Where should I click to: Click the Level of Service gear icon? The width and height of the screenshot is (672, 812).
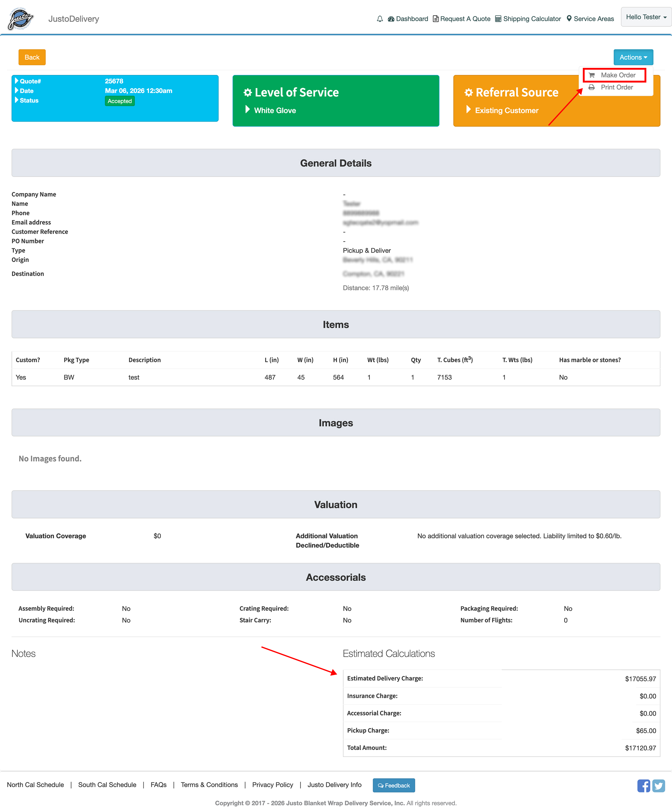click(x=248, y=92)
